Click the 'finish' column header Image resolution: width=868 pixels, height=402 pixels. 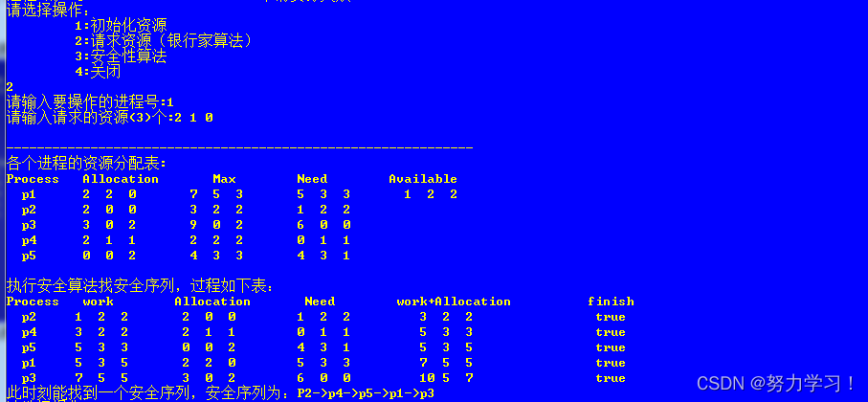[x=611, y=301]
